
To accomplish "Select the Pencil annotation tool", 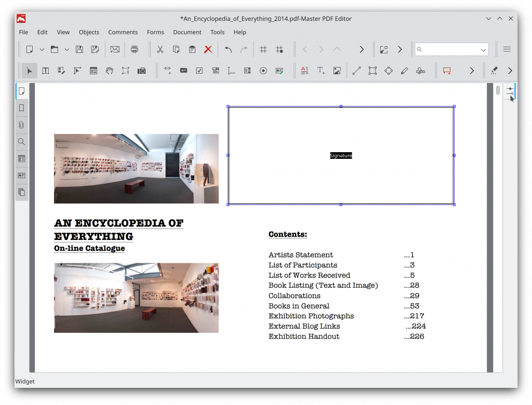I will [x=405, y=70].
